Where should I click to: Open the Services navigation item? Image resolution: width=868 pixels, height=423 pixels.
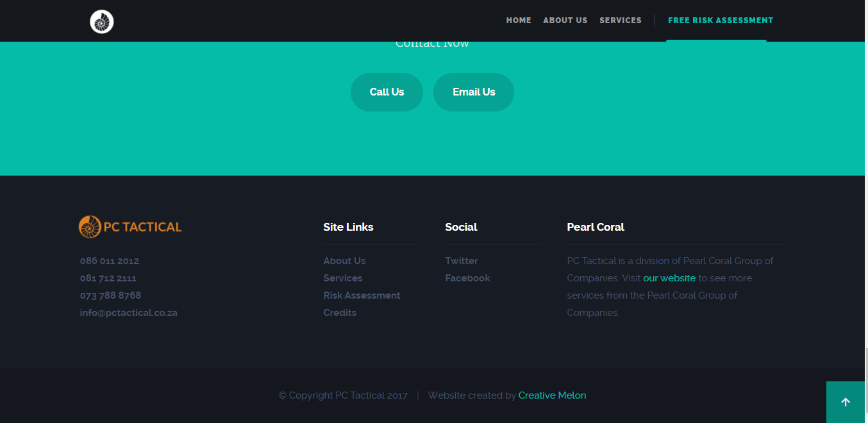[x=621, y=21]
